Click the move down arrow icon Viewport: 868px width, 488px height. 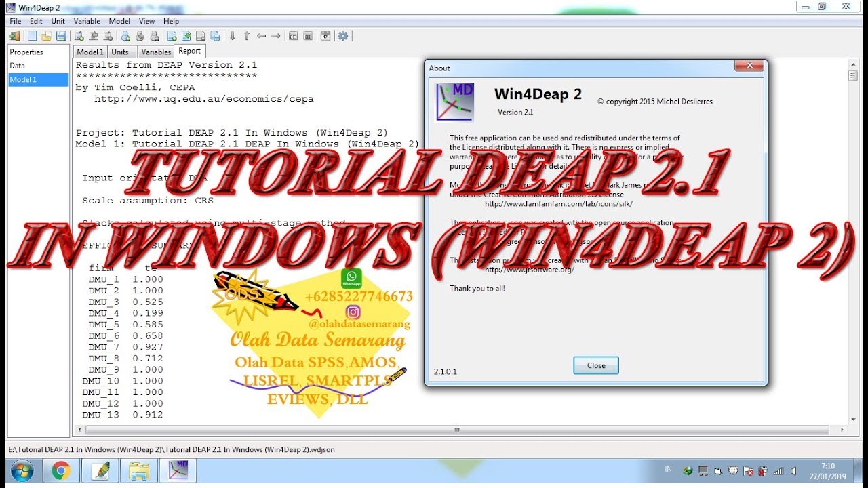(x=233, y=36)
